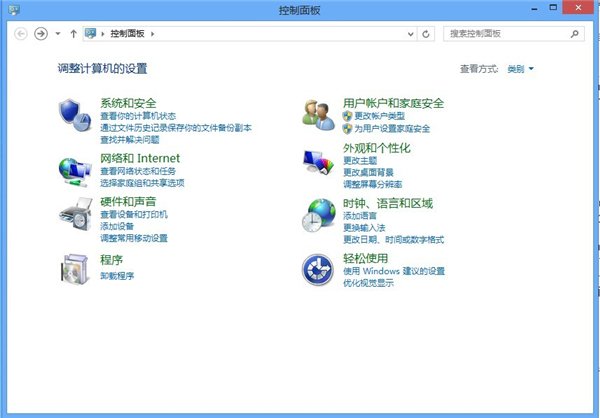Open 用户帐户和家庭安全 heading

[393, 103]
